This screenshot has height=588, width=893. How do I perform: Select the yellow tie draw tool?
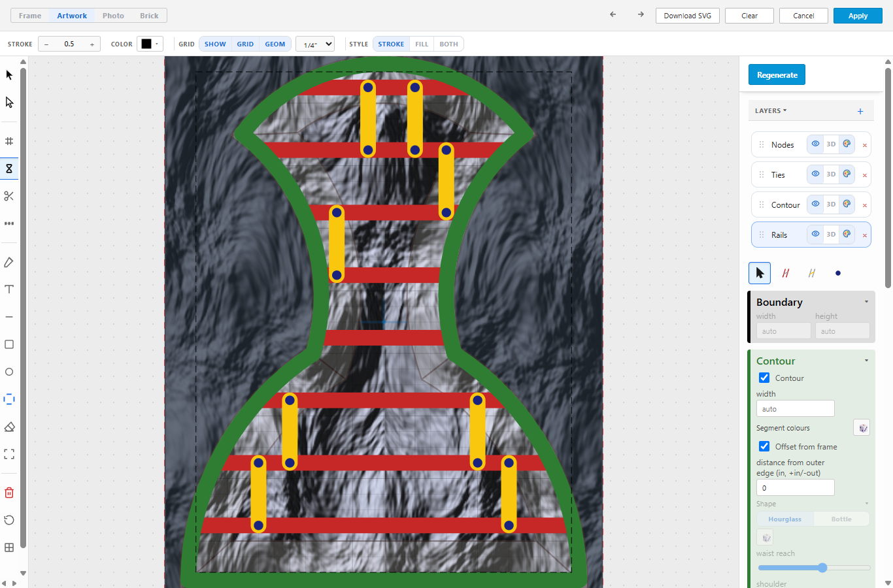tap(812, 273)
